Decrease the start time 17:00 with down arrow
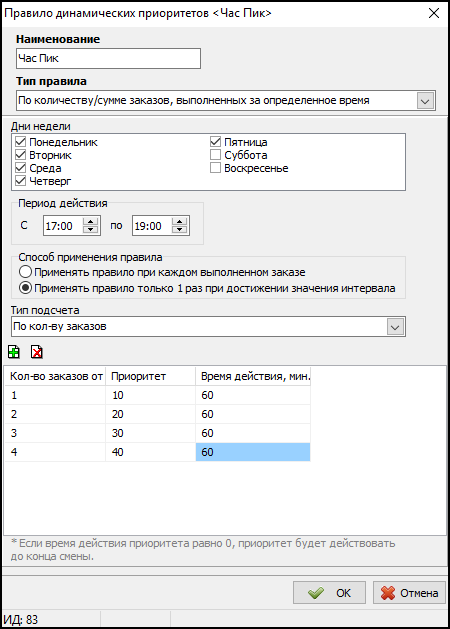This screenshot has width=450, height=629. (x=91, y=229)
